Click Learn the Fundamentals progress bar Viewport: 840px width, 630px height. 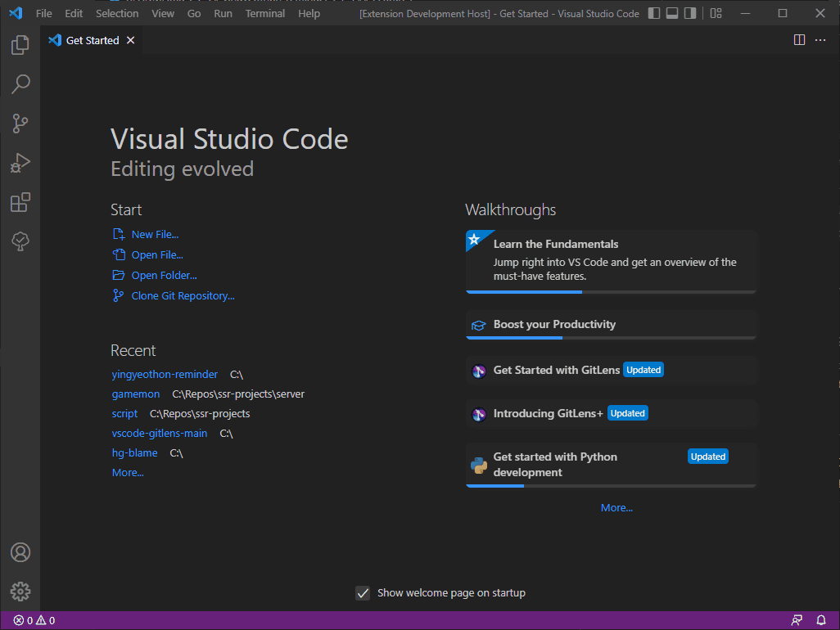coord(611,292)
